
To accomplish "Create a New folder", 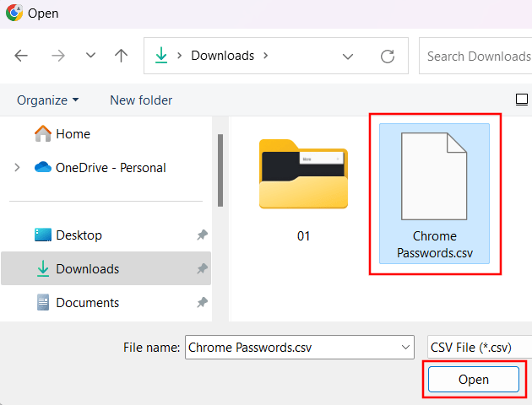I will [141, 100].
